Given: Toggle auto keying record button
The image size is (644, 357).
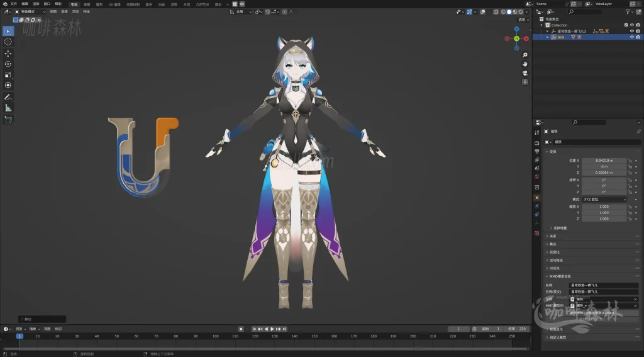Looking at the screenshot, I should [241, 329].
